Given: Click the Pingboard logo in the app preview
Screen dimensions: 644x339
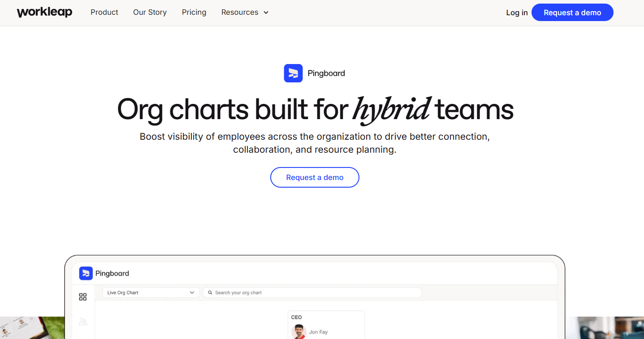Looking at the screenshot, I should click(104, 273).
